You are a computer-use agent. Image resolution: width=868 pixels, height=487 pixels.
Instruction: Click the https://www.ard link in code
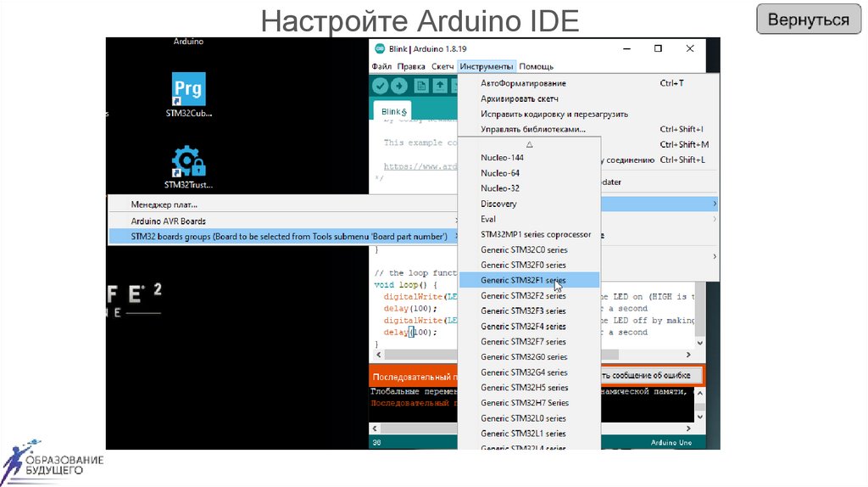pyautogui.click(x=420, y=166)
